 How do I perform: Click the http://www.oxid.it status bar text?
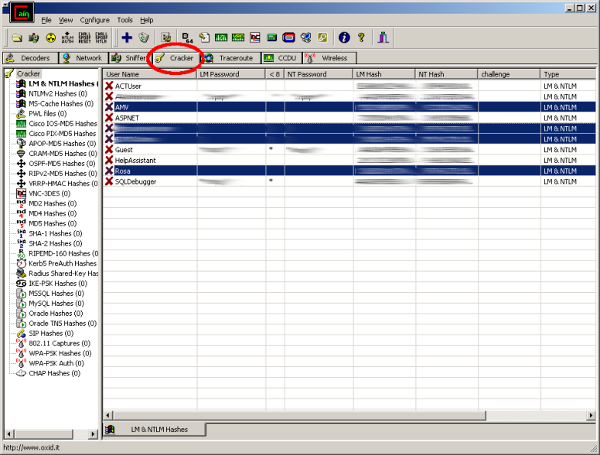point(32,447)
